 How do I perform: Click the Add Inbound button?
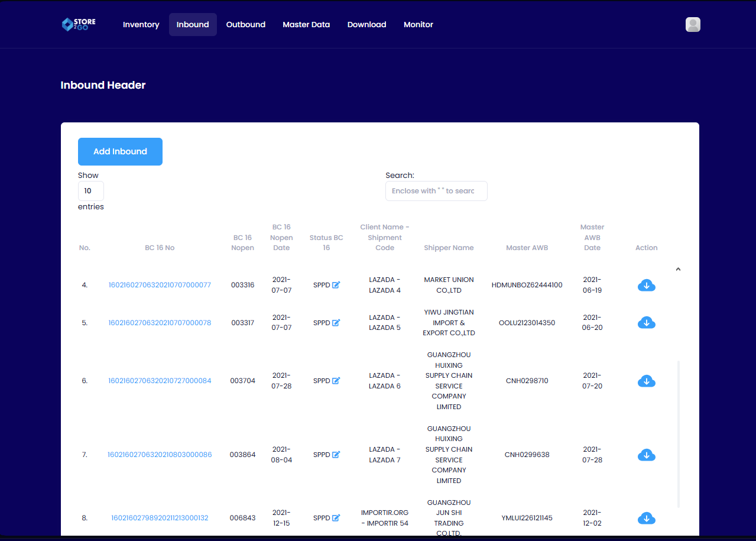120,151
